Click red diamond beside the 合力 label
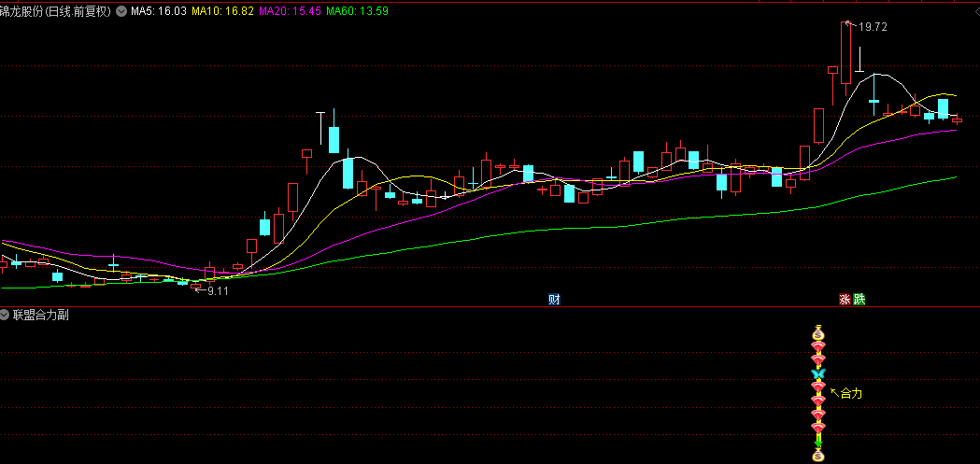Screen dimensions: 980x464 pos(818,387)
